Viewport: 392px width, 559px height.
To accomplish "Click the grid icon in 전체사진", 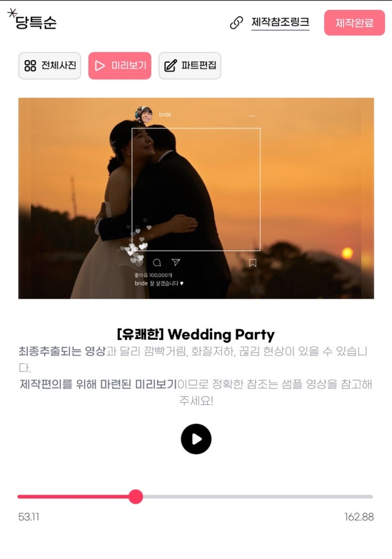I will point(30,65).
